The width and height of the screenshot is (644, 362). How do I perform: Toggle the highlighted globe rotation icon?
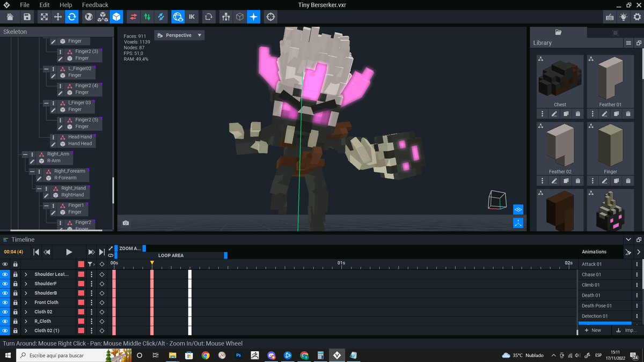pos(178,17)
